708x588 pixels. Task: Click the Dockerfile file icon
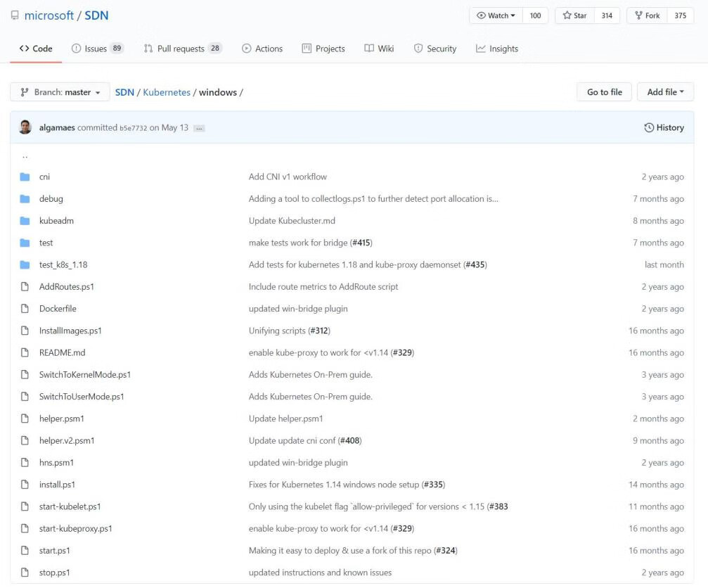point(25,309)
